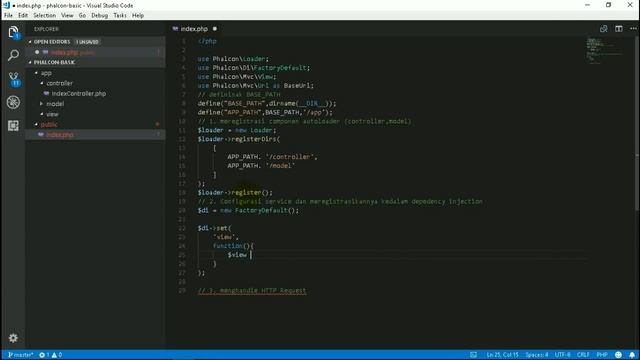640x360 pixels.
Task: Open the Tasks menu
Action: [120, 16]
